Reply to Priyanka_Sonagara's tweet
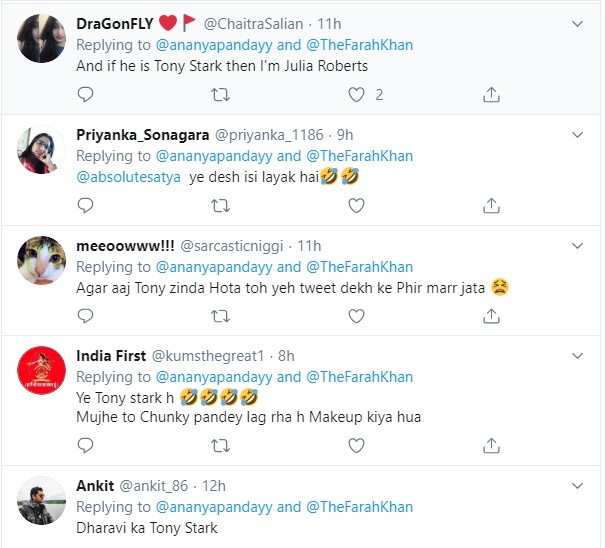 [x=86, y=205]
